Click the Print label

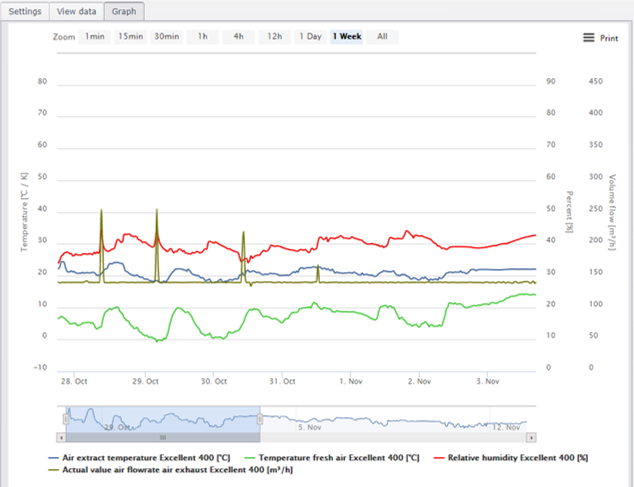609,38
